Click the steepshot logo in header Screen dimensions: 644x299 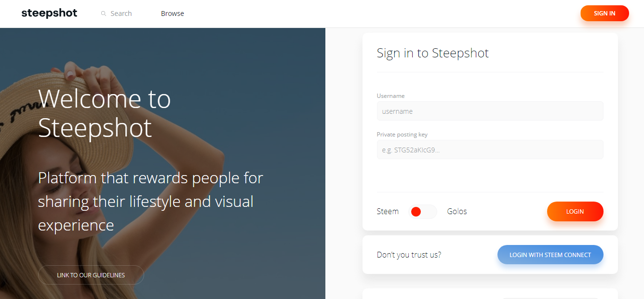(x=49, y=13)
